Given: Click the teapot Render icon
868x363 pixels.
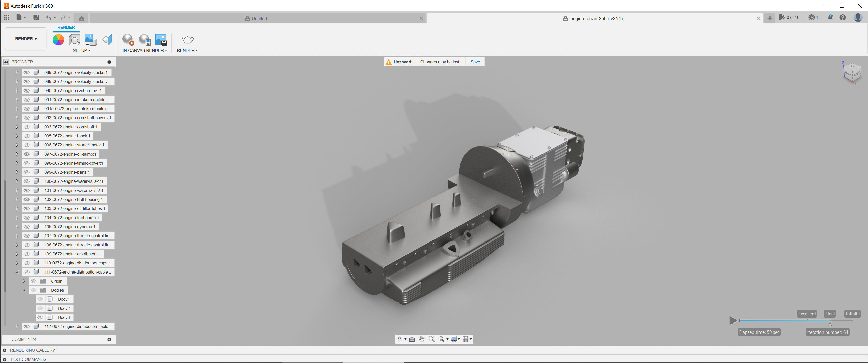Looking at the screenshot, I should (187, 40).
